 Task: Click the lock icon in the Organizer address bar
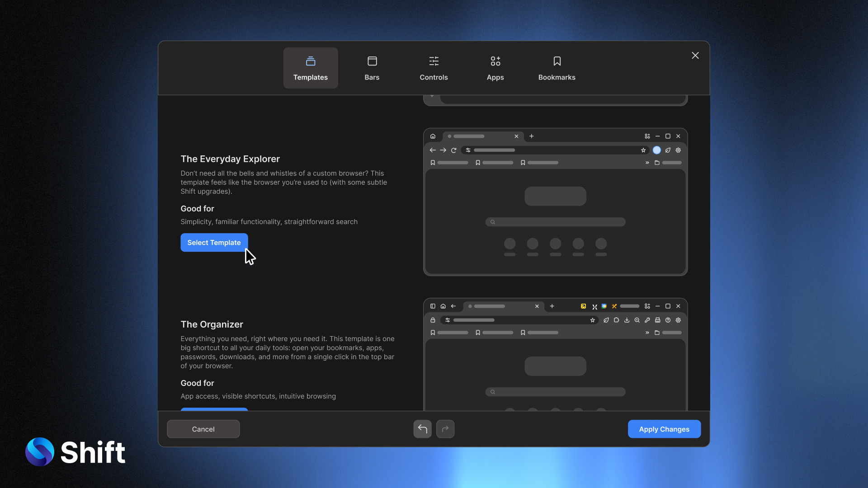coord(433,320)
